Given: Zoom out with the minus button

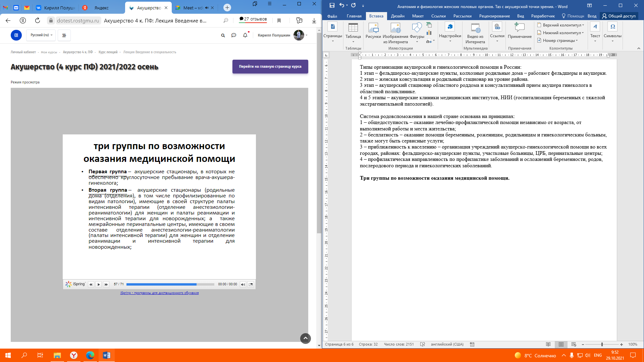Looking at the screenshot, I should tap(583, 345).
